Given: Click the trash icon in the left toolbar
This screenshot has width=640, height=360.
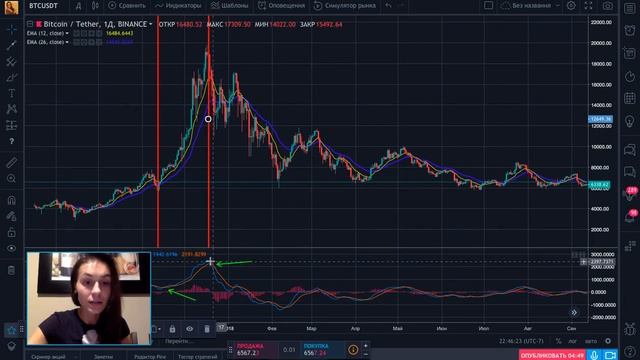Looking at the screenshot, I should pyautogui.click(x=11, y=270).
